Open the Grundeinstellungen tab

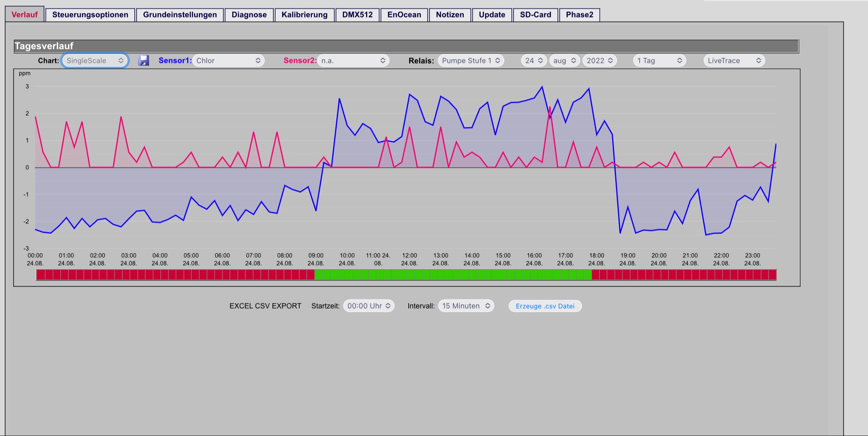pos(180,15)
